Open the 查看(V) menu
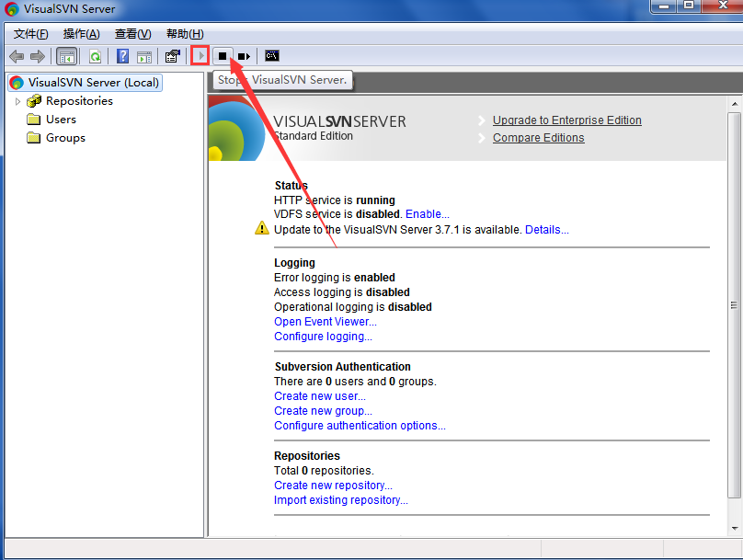This screenshot has width=743, height=560. point(132,34)
